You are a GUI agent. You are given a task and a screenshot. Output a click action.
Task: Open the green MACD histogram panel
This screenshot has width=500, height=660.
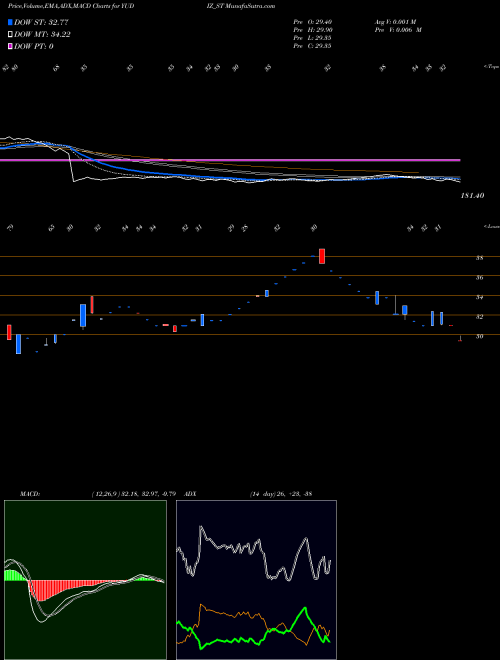pos(85,580)
